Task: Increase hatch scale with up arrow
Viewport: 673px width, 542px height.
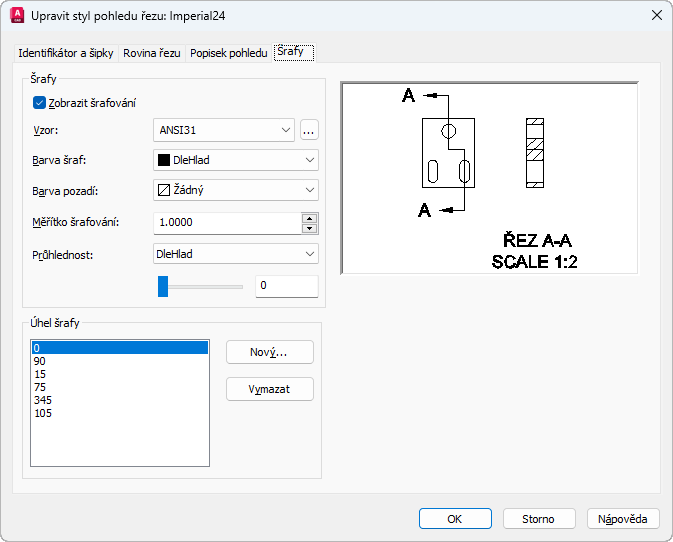Action: tap(309, 217)
